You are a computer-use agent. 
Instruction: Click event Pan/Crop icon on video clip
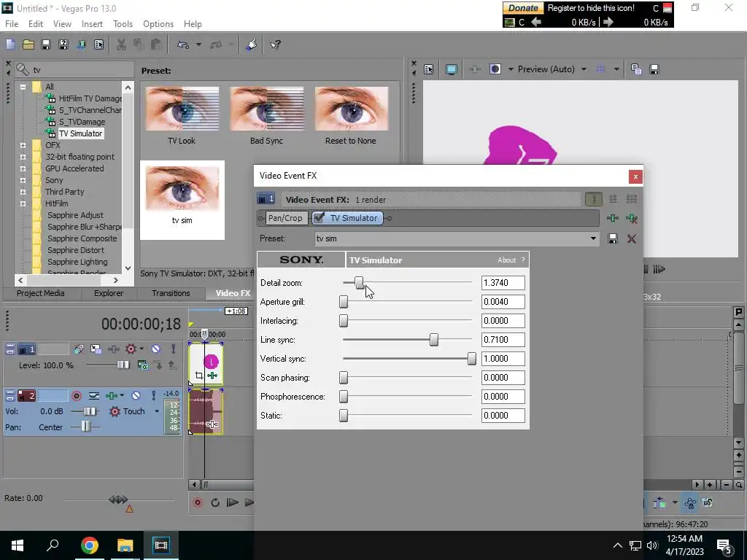[199, 376]
